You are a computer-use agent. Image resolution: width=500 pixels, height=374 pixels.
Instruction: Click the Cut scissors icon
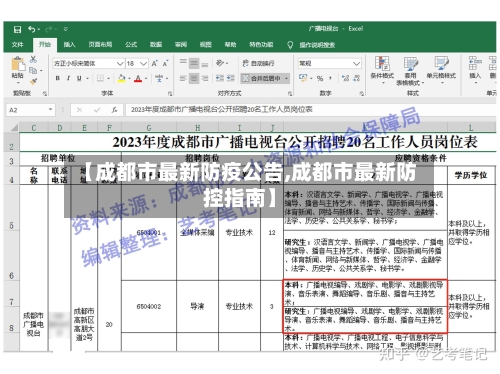coord(33,60)
